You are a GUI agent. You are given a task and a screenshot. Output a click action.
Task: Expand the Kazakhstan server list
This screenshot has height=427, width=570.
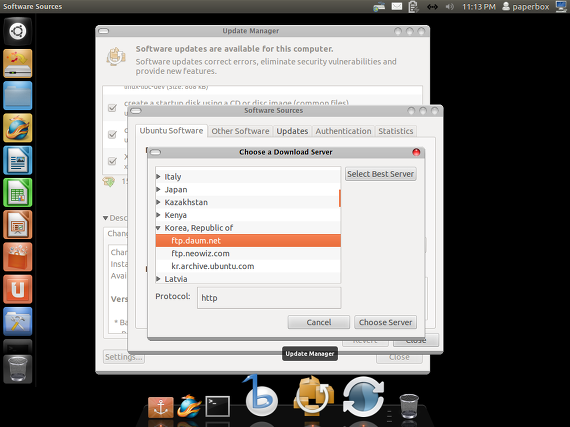pos(158,202)
